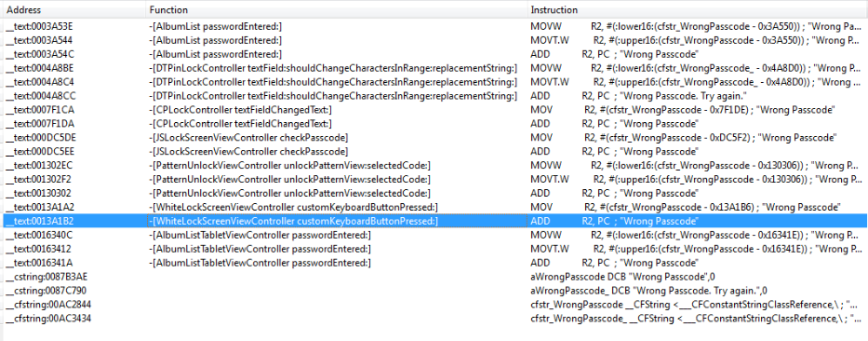
Task: Select the xref at address __text:0003A53E
Action: pyautogui.click(x=434, y=26)
